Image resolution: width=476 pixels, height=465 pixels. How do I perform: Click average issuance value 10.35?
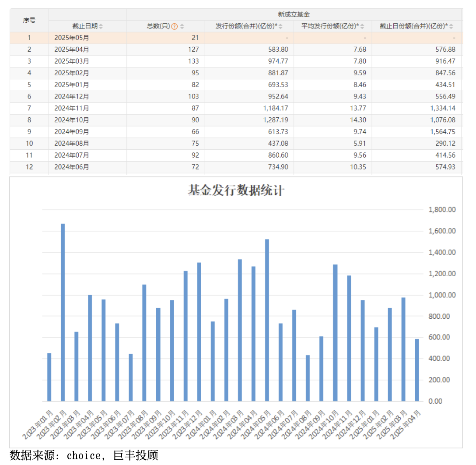pyautogui.click(x=358, y=167)
